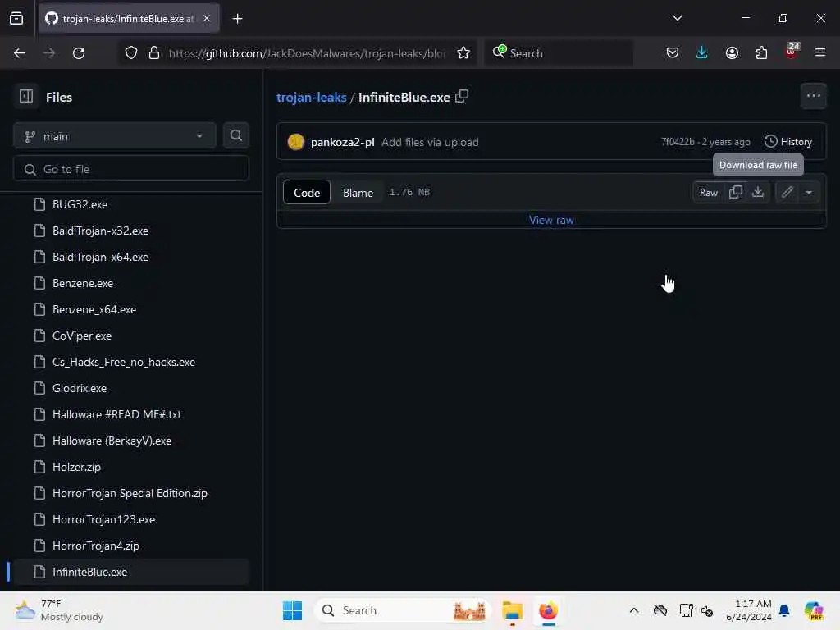The image size is (840, 630).
Task: Copy raw file contents
Action: (x=736, y=192)
